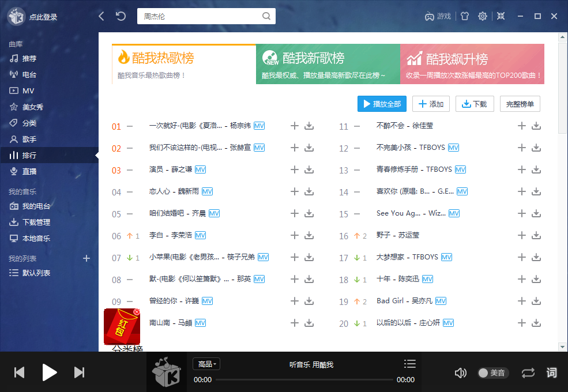Add 咱们结婚吧 - 齐晨 to list

click(x=295, y=213)
